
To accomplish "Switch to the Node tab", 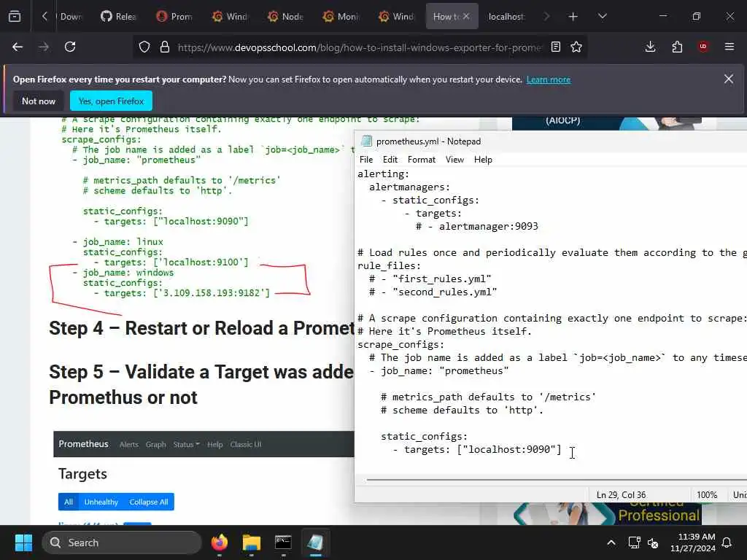I will (x=285, y=17).
